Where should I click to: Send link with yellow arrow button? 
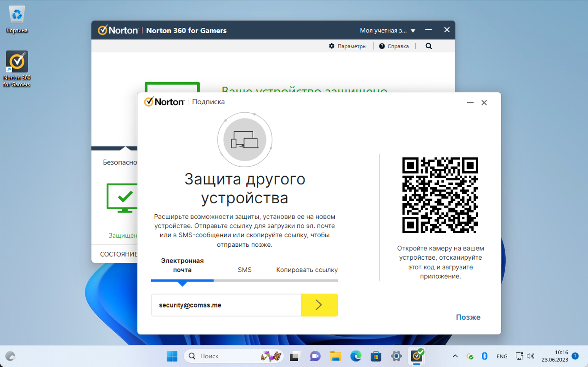319,305
